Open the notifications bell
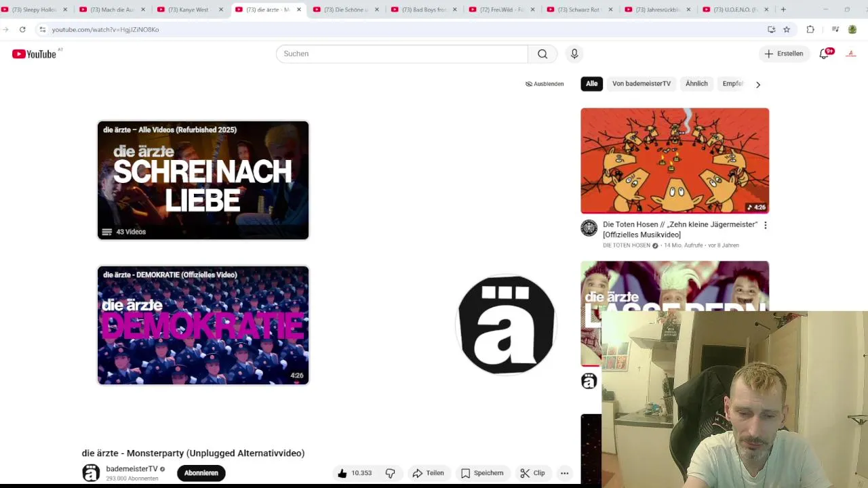Image resolution: width=868 pixels, height=488 pixels. 825,54
